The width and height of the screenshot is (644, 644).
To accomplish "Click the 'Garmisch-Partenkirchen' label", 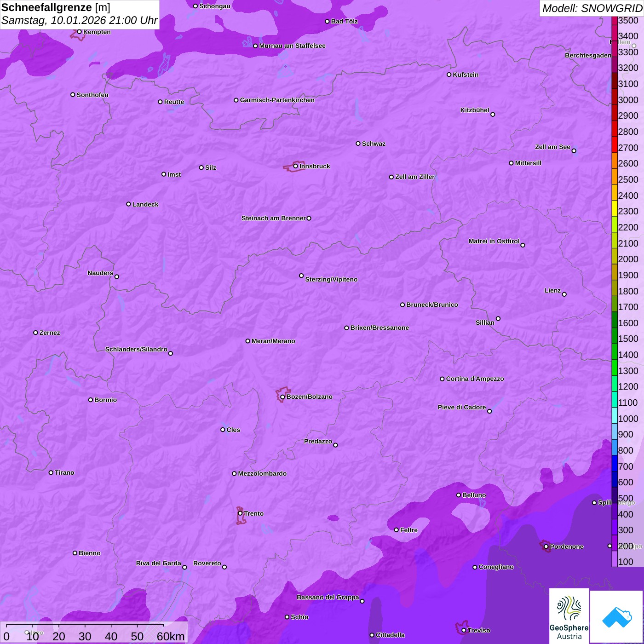I will tap(277, 100).
